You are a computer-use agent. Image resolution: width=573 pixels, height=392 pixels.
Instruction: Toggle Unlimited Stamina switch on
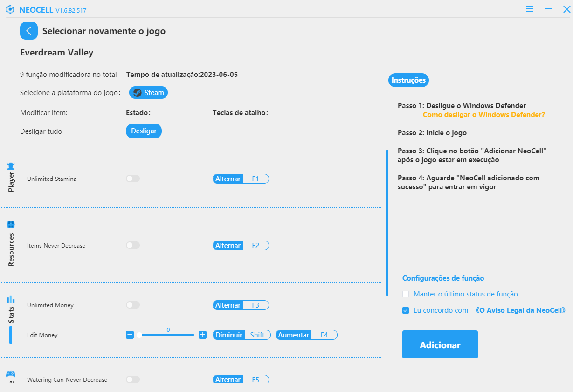click(133, 179)
